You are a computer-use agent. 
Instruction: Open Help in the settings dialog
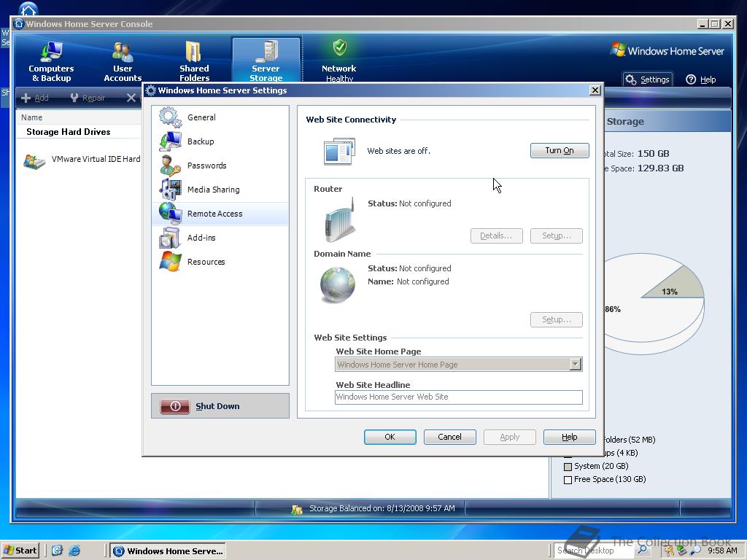pyautogui.click(x=569, y=437)
